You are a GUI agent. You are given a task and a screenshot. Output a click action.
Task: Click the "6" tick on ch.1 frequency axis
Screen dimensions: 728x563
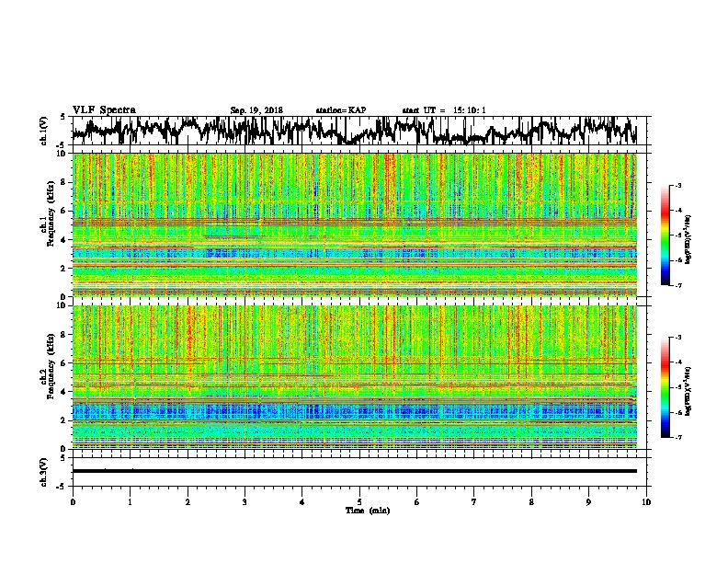[64, 211]
